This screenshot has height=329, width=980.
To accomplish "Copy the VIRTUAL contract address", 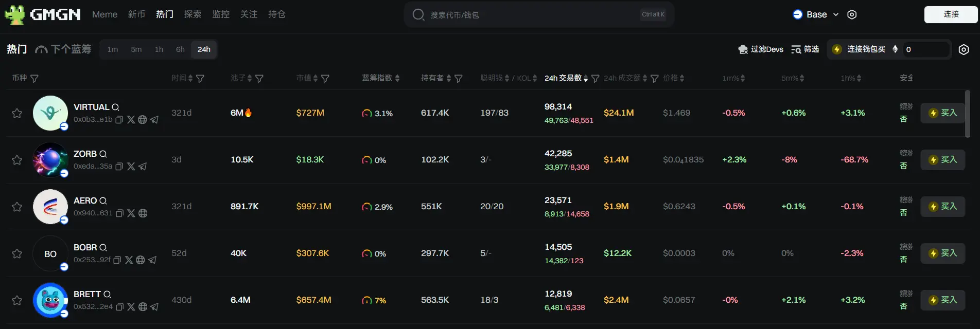I will pyautogui.click(x=119, y=120).
